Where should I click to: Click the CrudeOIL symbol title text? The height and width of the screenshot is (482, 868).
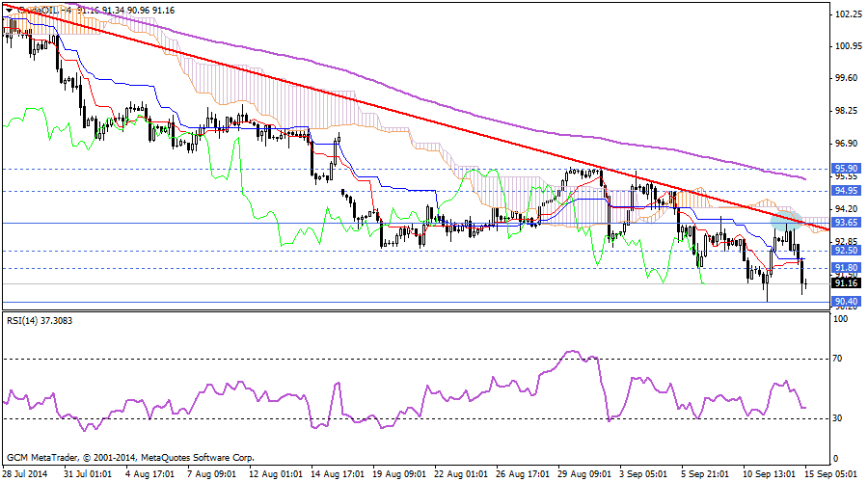(x=39, y=9)
